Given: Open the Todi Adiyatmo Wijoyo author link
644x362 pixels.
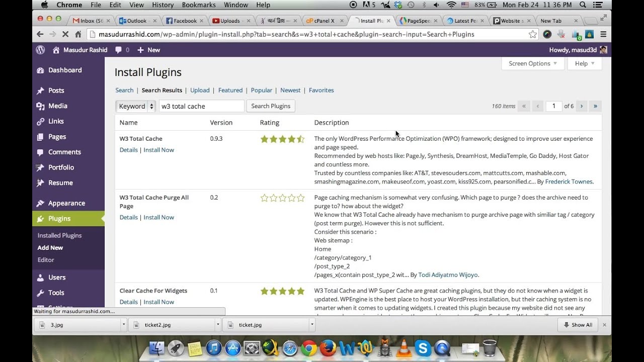Looking at the screenshot, I should coord(448,275).
